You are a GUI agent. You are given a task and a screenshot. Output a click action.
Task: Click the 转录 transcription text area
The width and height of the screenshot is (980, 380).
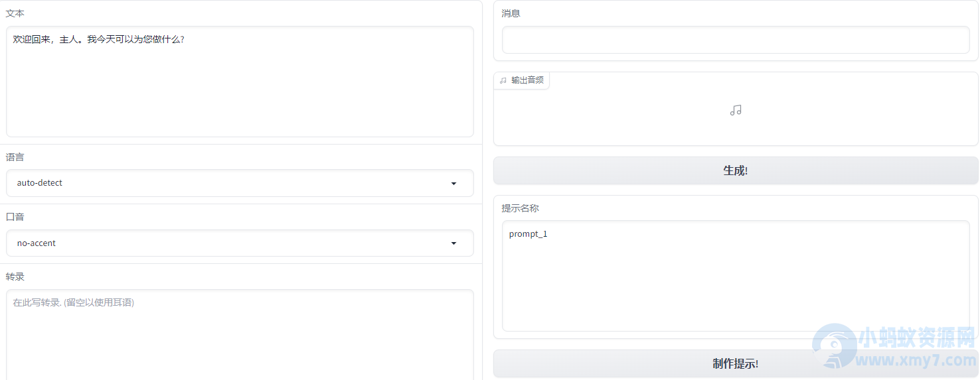pos(240,335)
